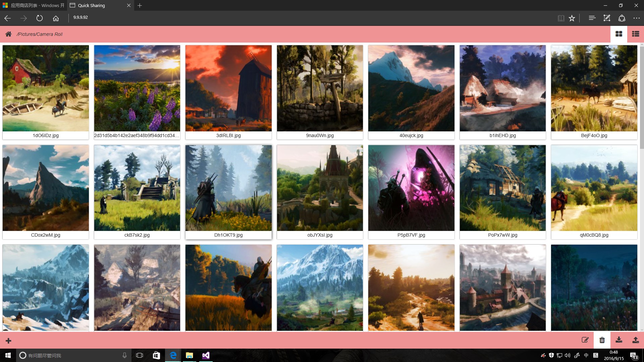Select the P5pB7VF.jpg image
This screenshot has width=644, height=362.
[x=411, y=188]
